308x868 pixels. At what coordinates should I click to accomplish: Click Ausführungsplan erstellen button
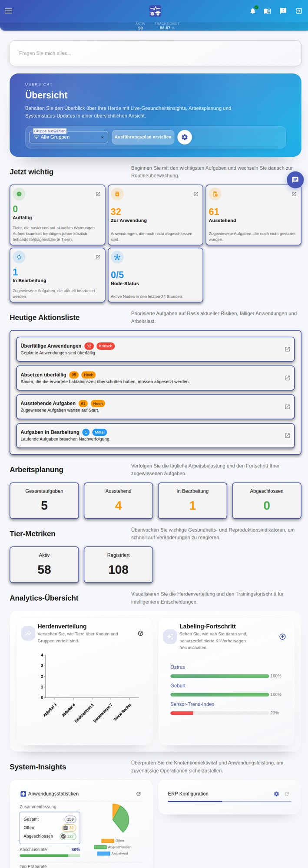(143, 137)
